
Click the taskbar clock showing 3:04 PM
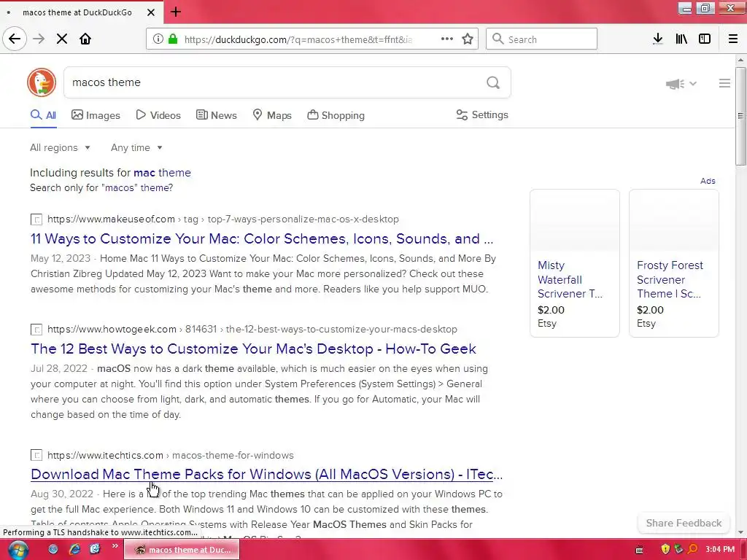[720, 550]
